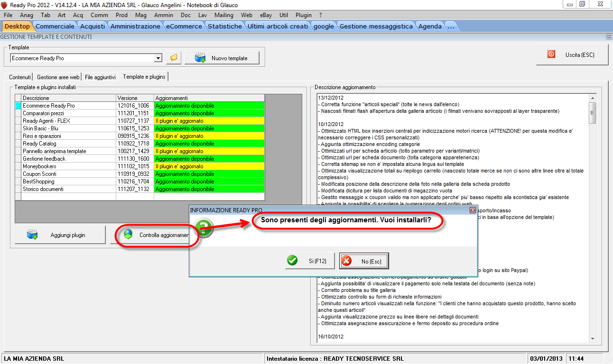Switch to the Acquisti tab
Viewport: 613px width, 364px height.
(93, 26)
